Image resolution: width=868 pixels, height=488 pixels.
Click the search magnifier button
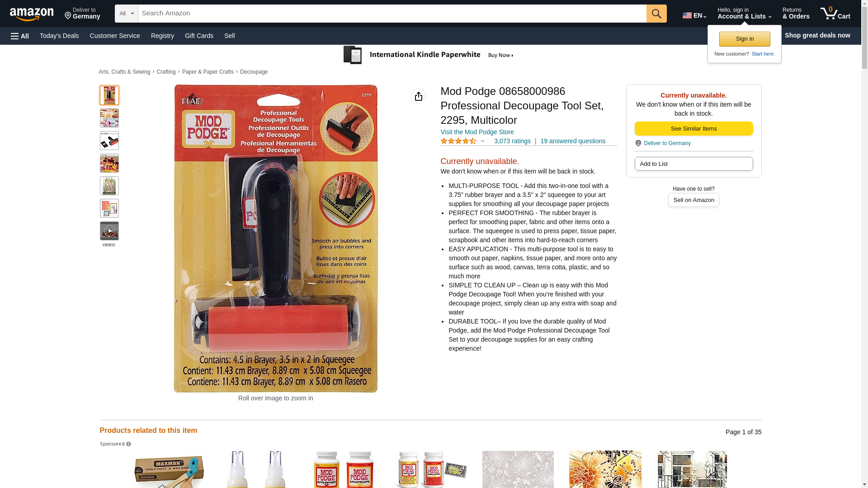(656, 14)
